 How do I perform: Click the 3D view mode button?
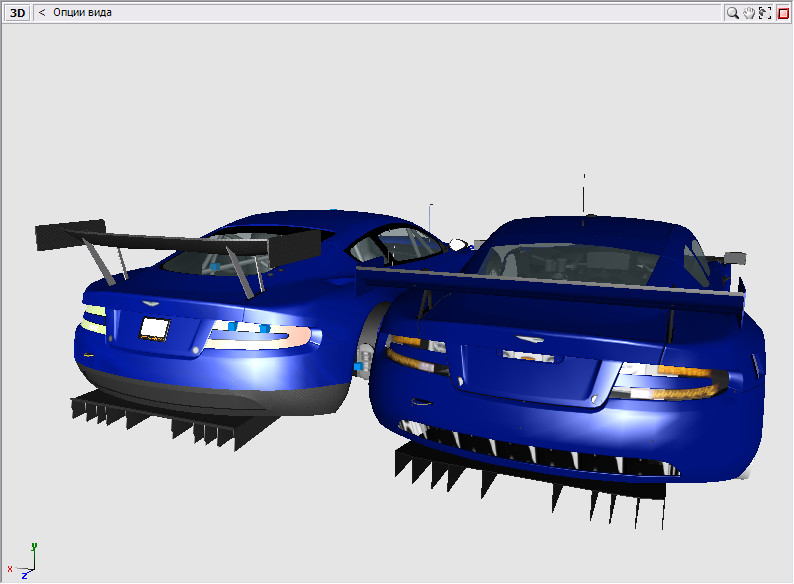(x=18, y=13)
